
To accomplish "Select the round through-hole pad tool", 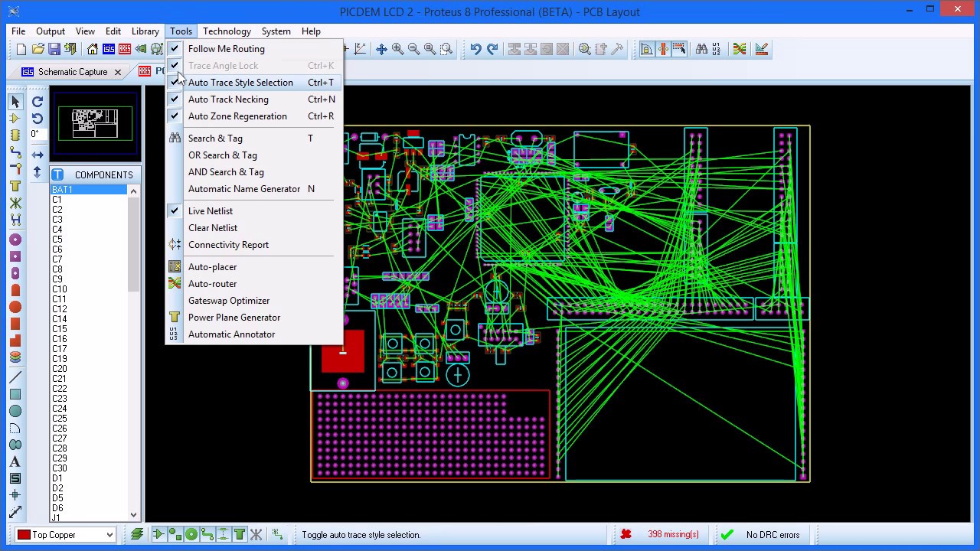I will [x=15, y=240].
